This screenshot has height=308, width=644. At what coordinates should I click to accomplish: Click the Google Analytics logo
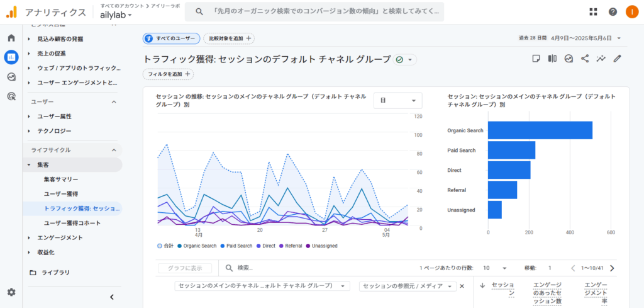pos(11,12)
